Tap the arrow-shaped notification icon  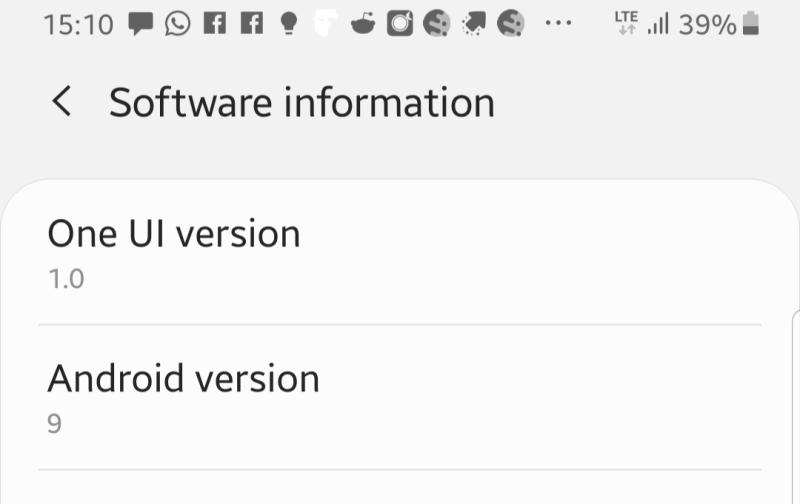coord(473,23)
